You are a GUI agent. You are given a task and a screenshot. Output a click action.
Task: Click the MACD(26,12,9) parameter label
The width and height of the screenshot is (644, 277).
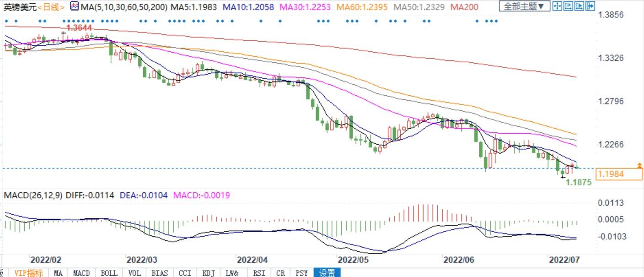[33, 196]
